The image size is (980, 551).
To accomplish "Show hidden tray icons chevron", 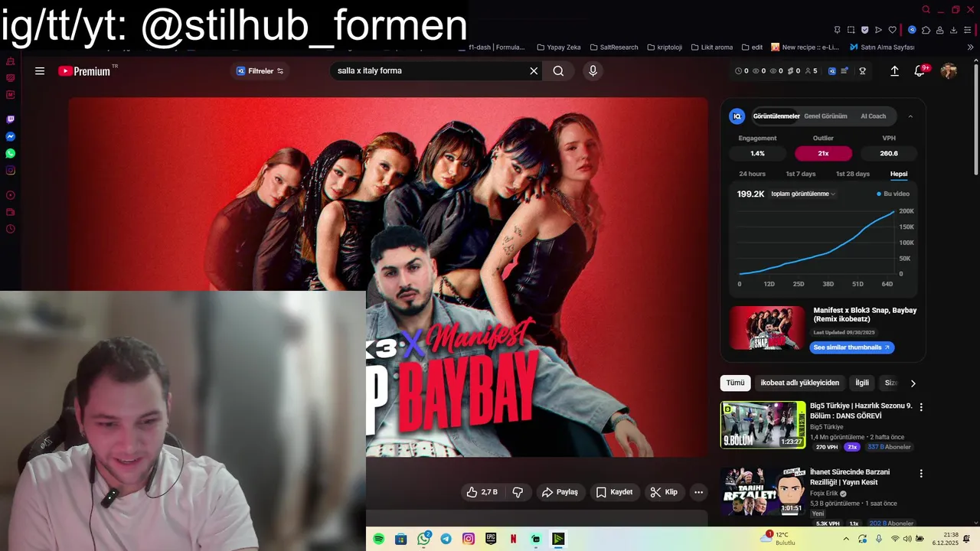I will [x=846, y=539].
